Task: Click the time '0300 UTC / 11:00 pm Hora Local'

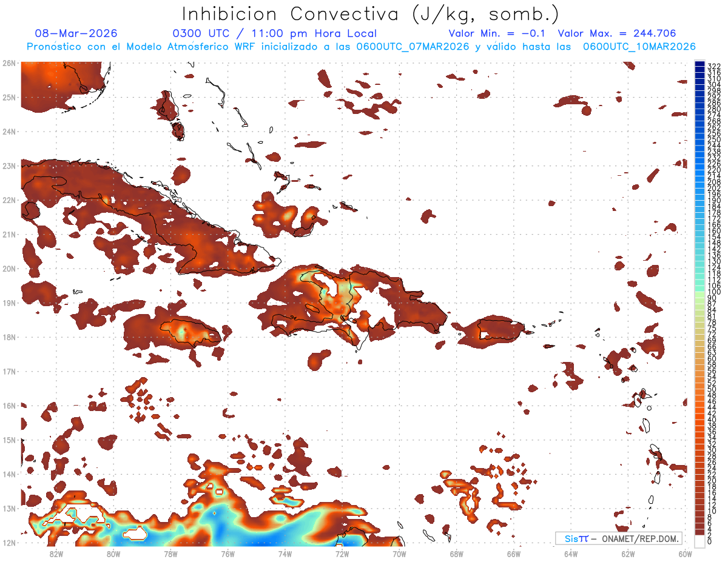Action: pyautogui.click(x=274, y=34)
